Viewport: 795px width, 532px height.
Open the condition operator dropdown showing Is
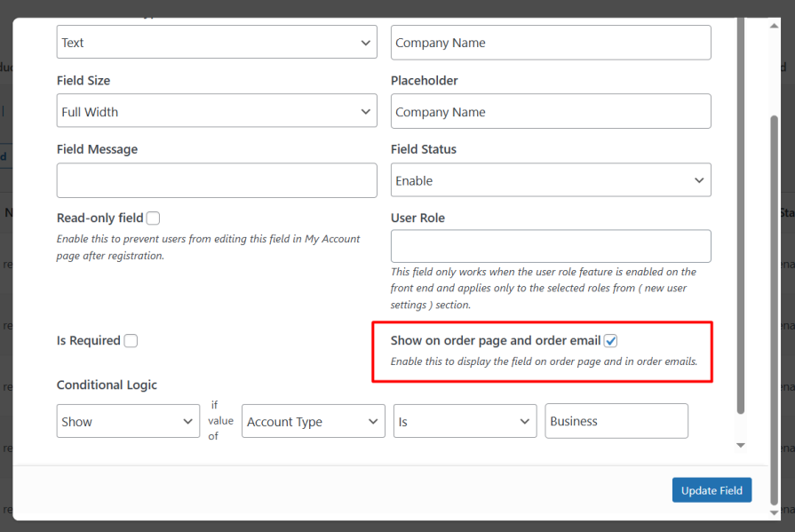(464, 421)
